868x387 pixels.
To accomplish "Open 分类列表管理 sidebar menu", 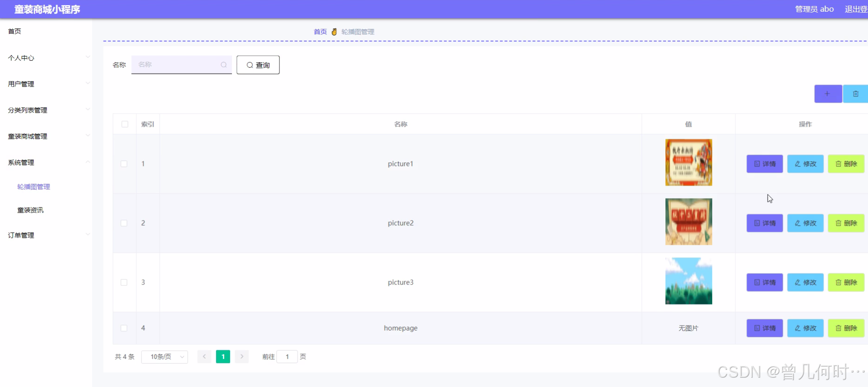I will 28,110.
